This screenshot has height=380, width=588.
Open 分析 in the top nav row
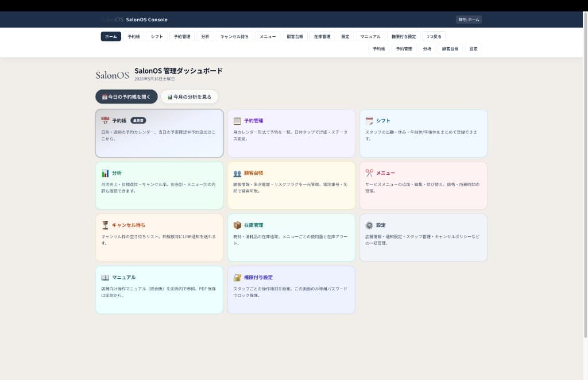[x=205, y=36]
